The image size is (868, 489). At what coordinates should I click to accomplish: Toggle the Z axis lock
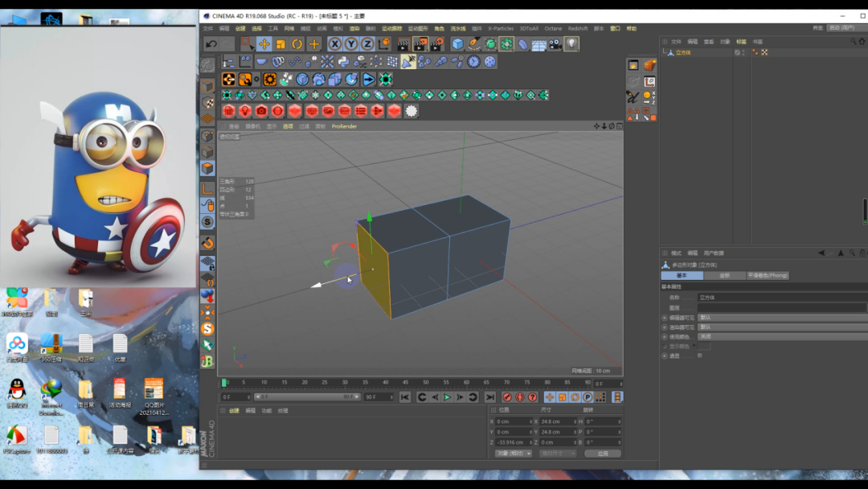click(x=367, y=43)
